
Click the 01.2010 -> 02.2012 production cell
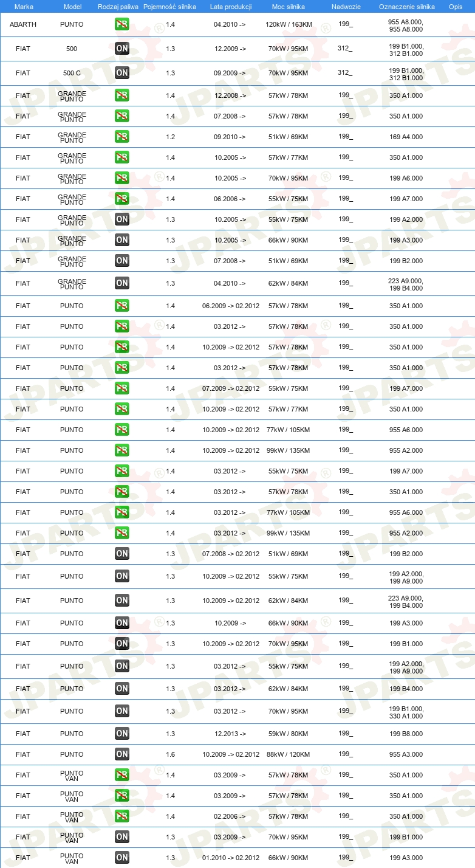[231, 858]
